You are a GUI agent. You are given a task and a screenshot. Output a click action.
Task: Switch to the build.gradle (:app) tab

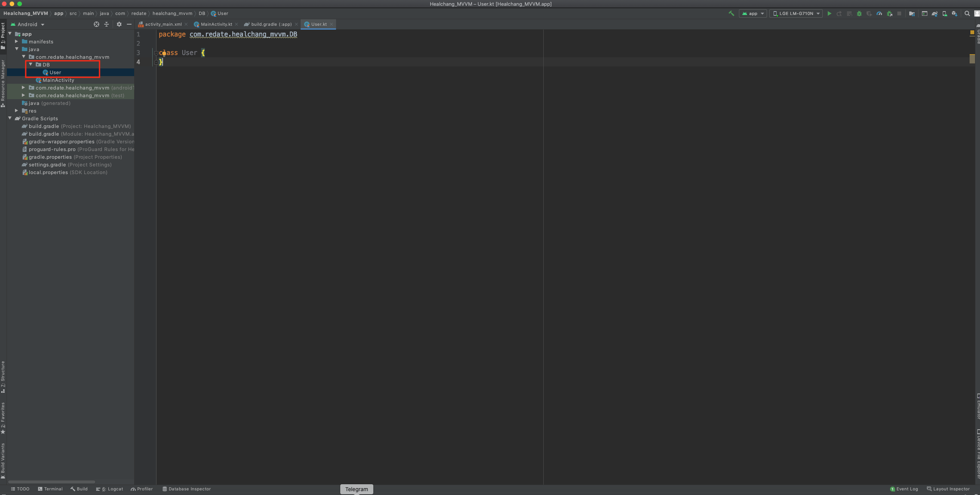point(271,24)
